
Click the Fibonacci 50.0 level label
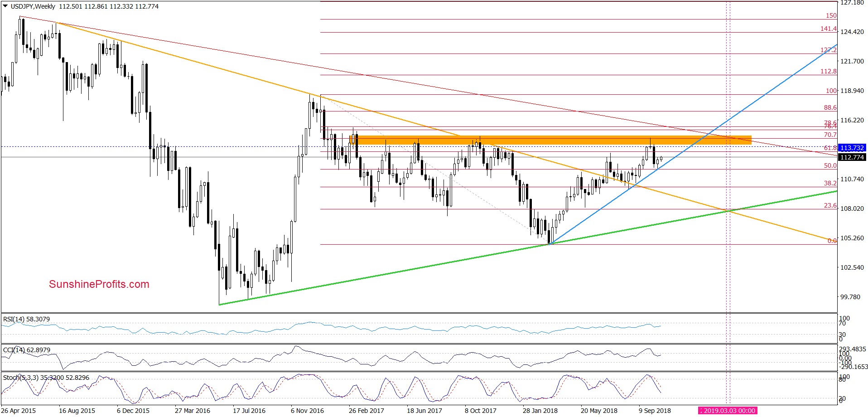[x=830, y=165]
